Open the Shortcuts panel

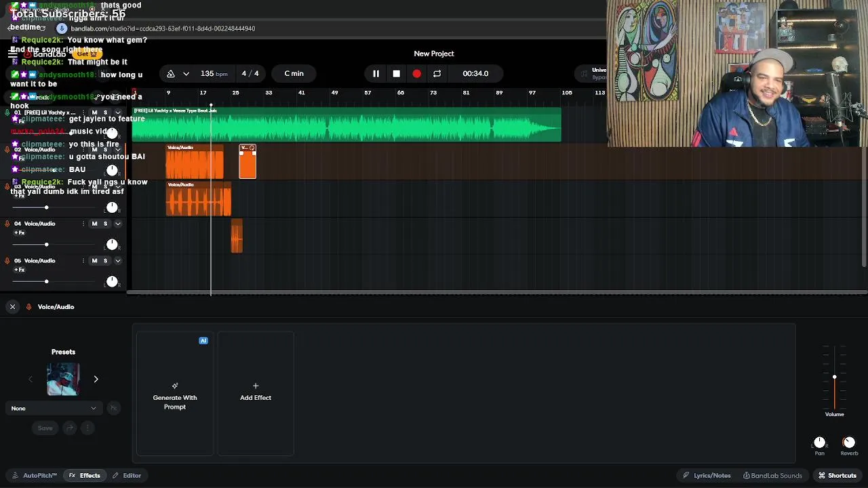(837, 476)
